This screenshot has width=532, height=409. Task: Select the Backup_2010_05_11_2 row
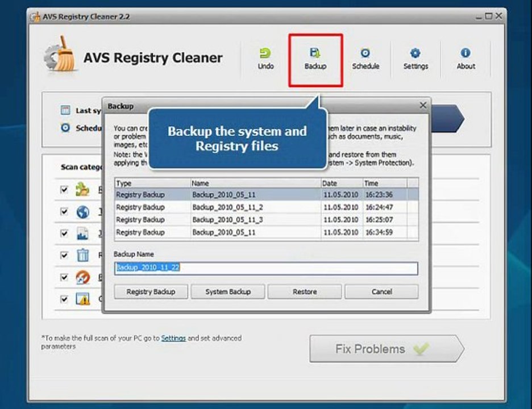click(x=267, y=207)
